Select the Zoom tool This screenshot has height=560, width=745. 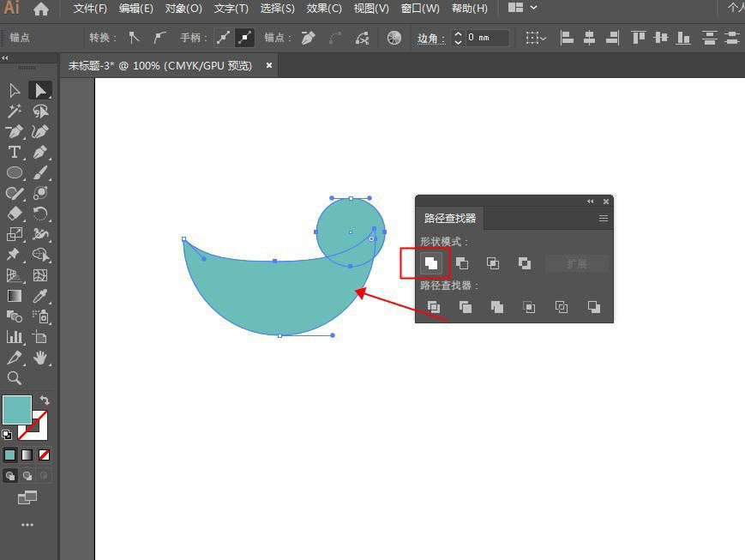click(15, 378)
